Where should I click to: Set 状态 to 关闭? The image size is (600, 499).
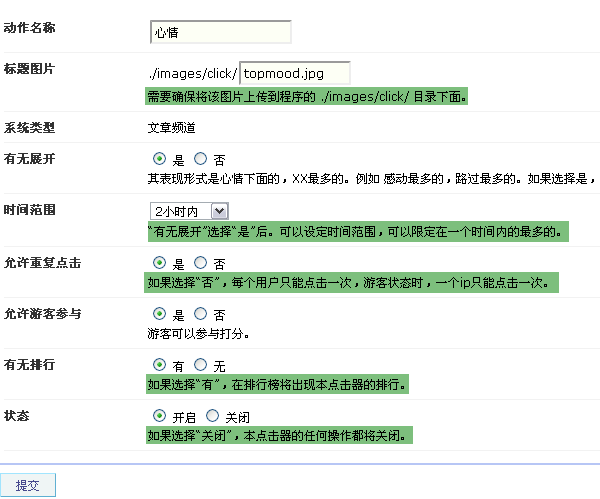(211, 416)
